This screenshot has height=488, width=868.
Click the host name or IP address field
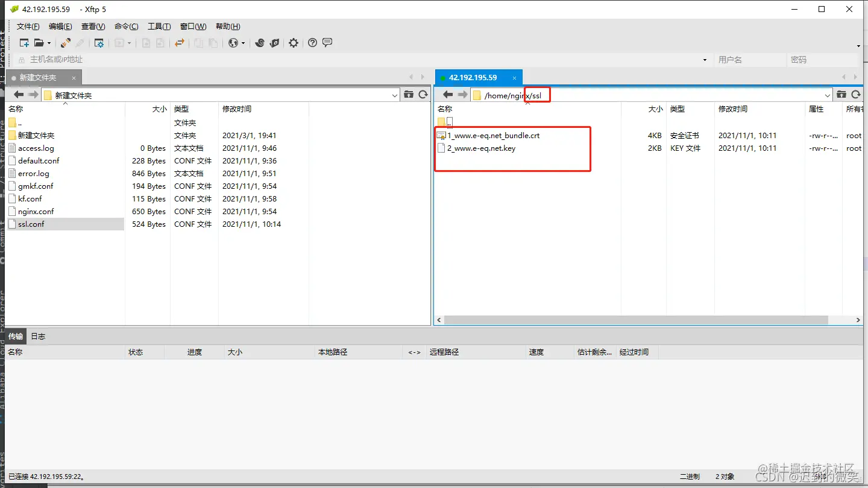(x=362, y=60)
